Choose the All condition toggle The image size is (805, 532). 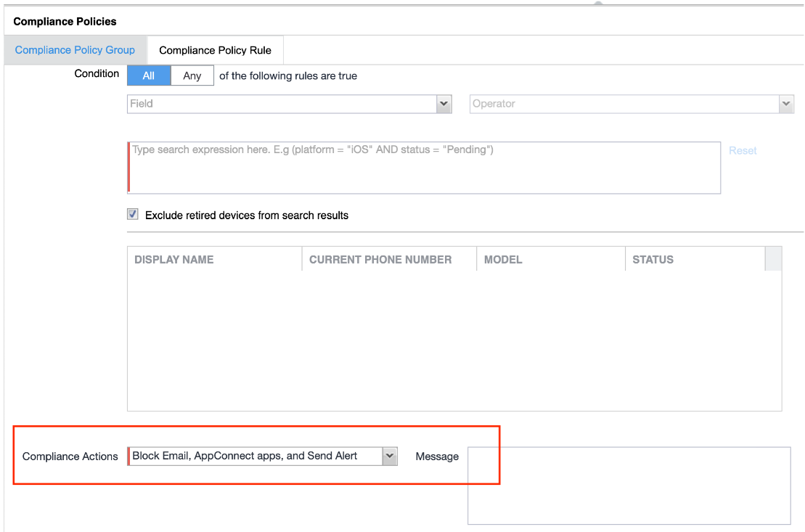[x=149, y=75]
